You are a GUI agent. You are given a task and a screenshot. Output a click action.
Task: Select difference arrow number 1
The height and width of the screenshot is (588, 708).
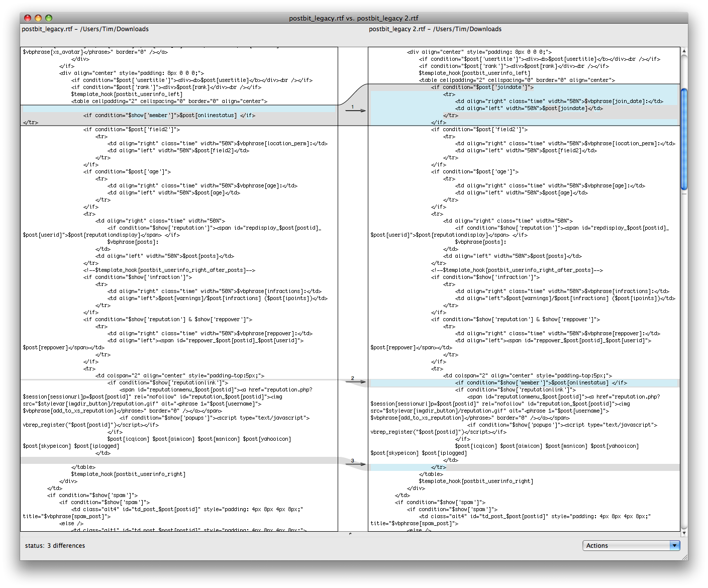click(x=355, y=110)
